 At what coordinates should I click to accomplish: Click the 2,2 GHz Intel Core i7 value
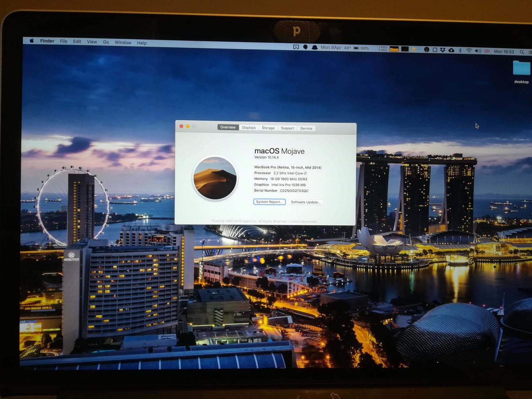click(x=290, y=173)
